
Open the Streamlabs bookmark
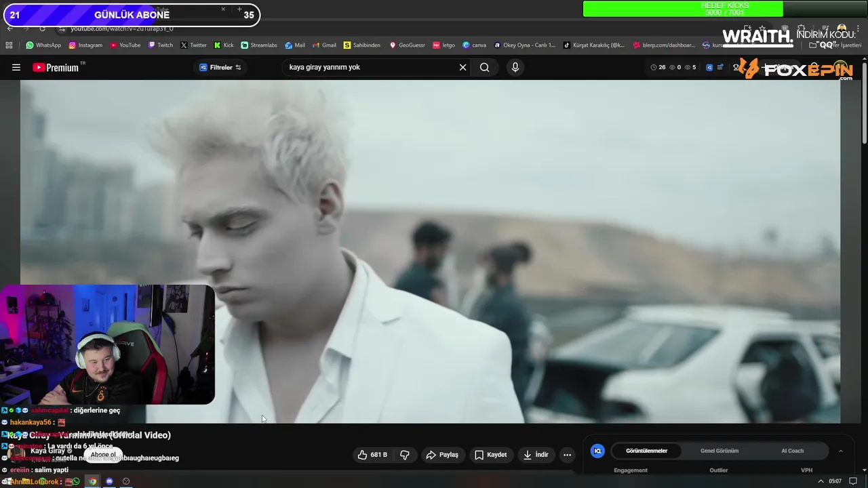(259, 45)
